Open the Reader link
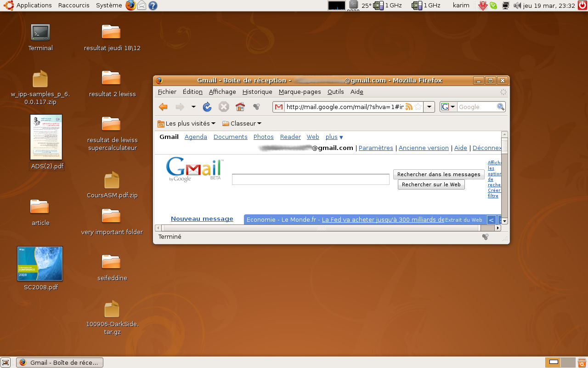 pyautogui.click(x=290, y=137)
